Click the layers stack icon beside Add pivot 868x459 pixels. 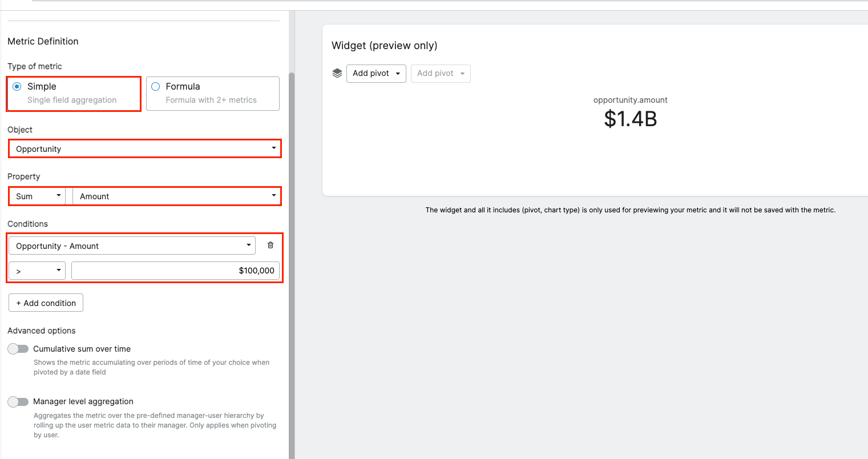click(x=337, y=73)
